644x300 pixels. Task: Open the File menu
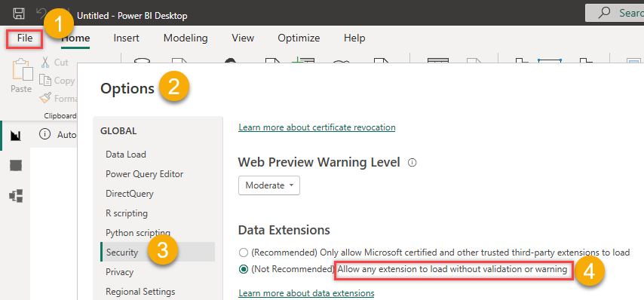point(25,38)
